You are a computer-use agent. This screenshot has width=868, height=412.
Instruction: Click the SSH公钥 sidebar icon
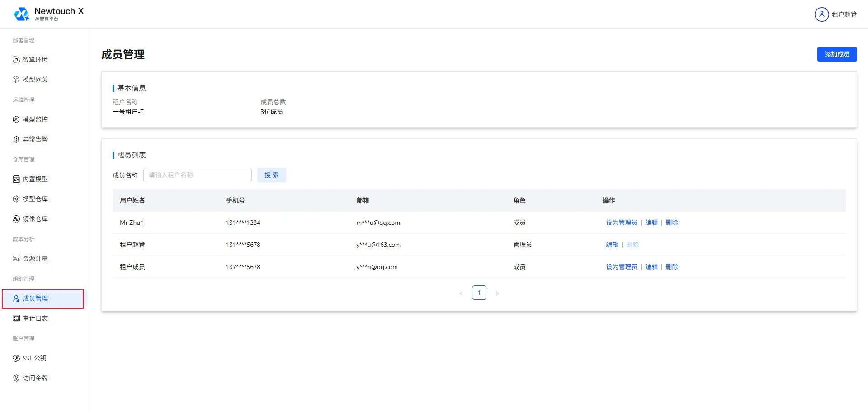tap(16, 358)
